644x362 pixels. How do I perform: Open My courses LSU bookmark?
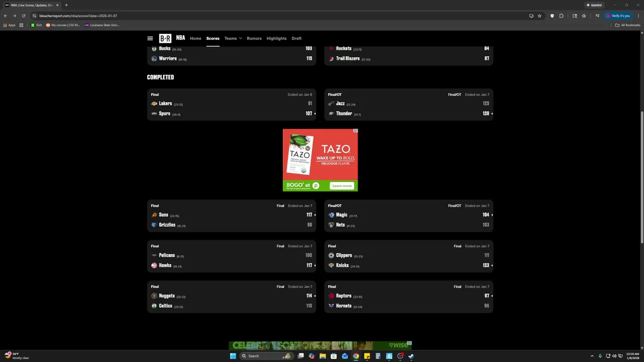coord(63,25)
